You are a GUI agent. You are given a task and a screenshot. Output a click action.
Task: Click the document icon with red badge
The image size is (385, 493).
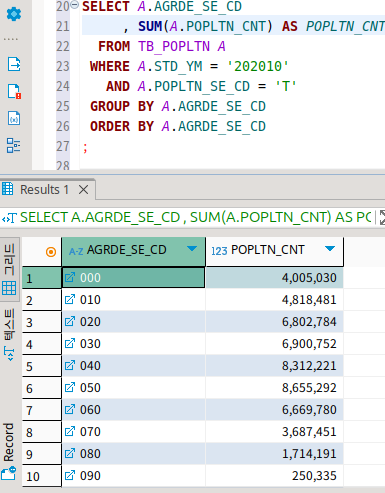pyautogui.click(x=14, y=91)
